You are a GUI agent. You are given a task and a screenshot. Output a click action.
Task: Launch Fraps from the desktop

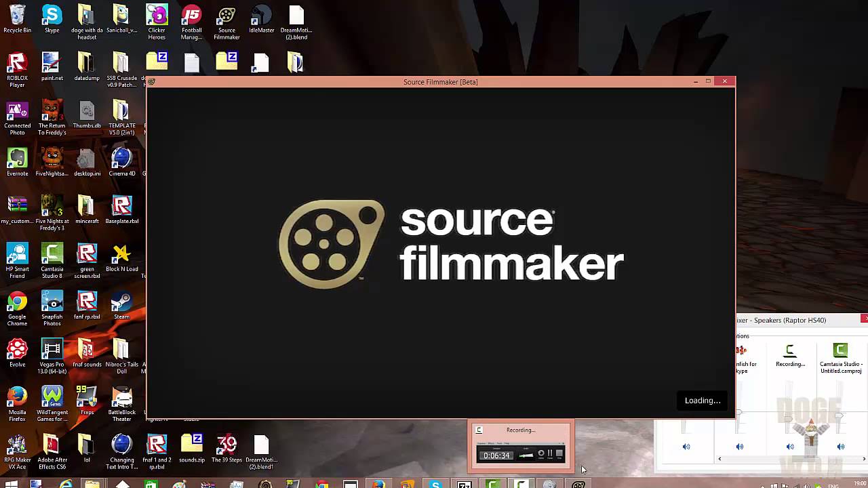87,401
